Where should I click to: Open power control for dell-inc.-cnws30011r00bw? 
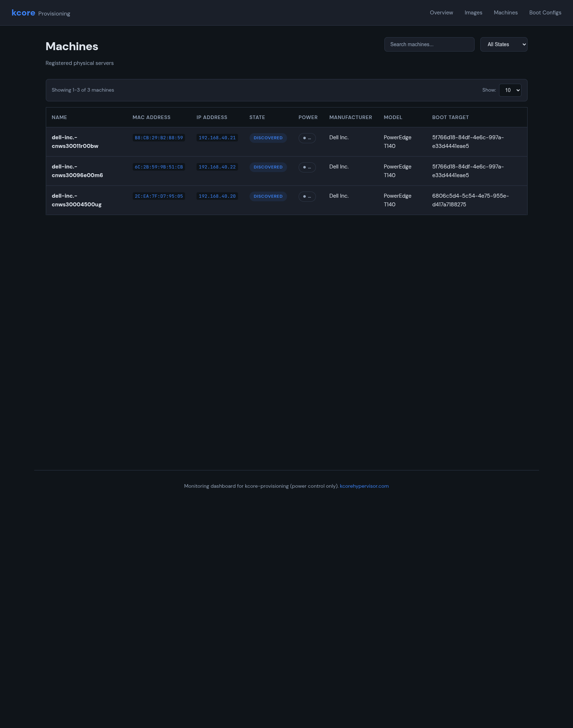[x=307, y=138]
